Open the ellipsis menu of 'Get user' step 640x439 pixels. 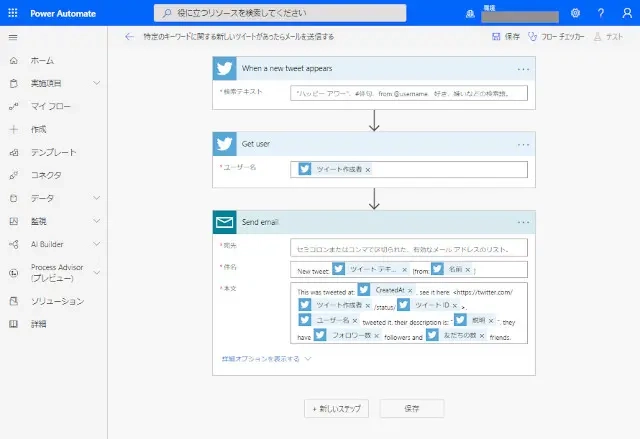(x=523, y=145)
